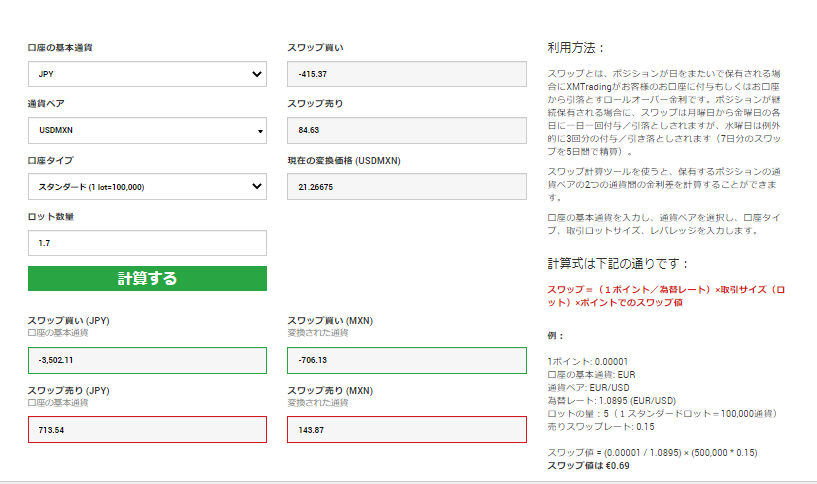This screenshot has height=484, width=817.
Task: Expand the currency pair dropdown showing USDMXN
Action: pos(147,131)
